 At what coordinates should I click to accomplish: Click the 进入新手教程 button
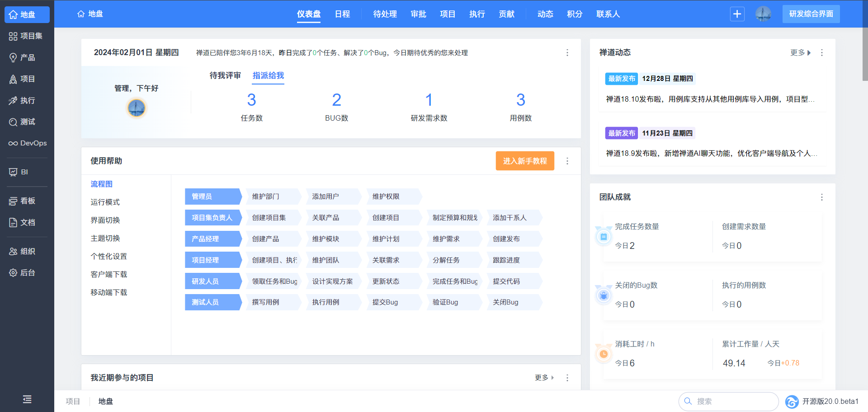[x=525, y=161]
